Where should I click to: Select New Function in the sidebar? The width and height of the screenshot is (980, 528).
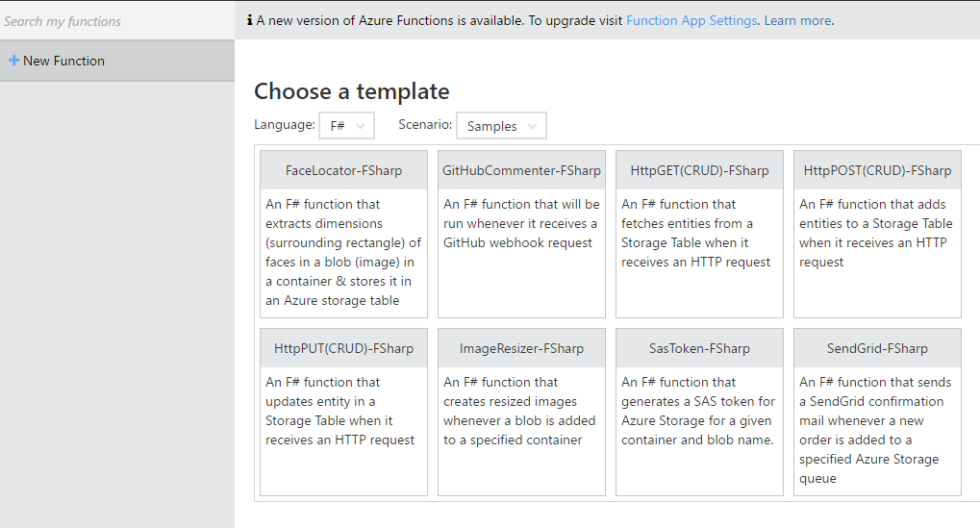pyautogui.click(x=63, y=61)
